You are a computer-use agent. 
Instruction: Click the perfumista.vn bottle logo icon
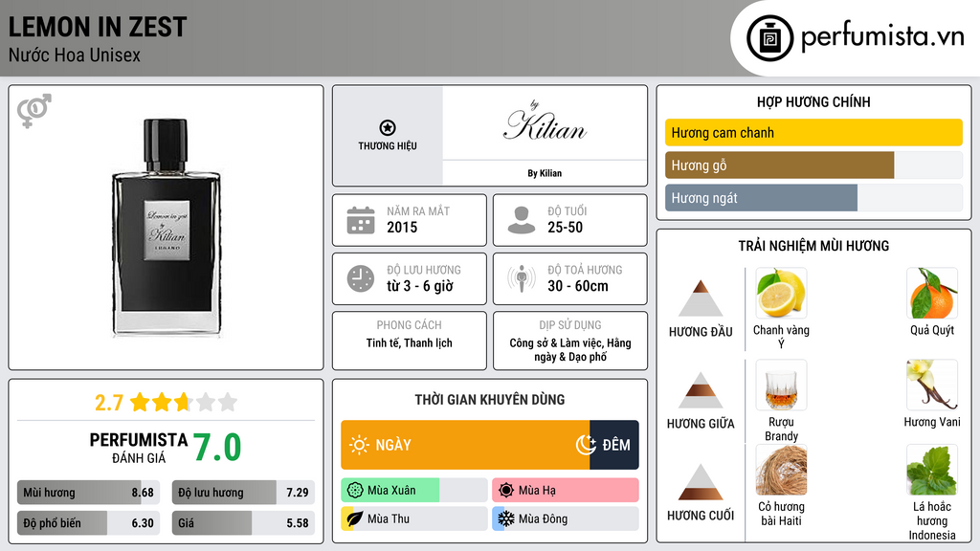(768, 37)
